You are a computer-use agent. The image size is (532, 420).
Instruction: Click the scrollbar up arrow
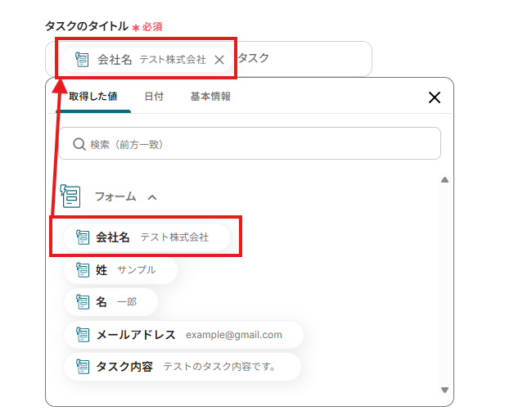tap(444, 180)
